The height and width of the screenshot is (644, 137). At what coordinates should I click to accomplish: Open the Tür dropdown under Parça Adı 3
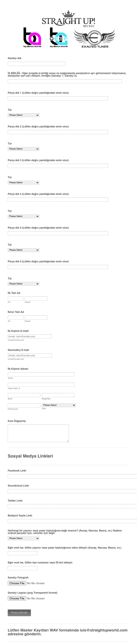(24, 183)
